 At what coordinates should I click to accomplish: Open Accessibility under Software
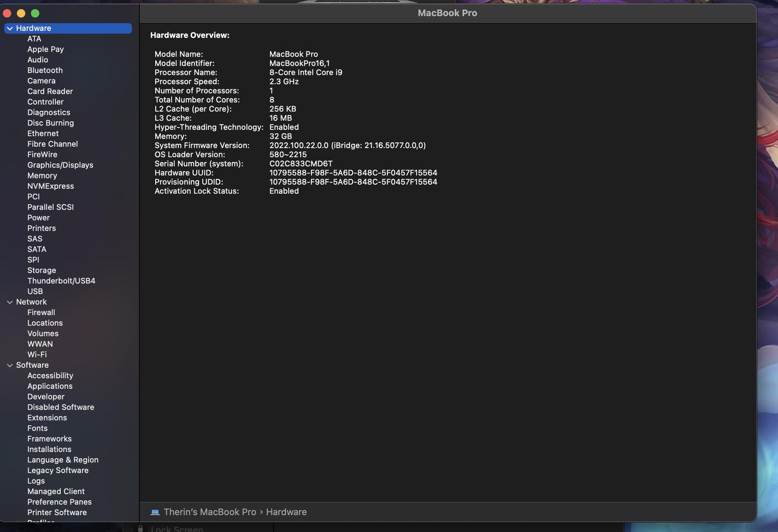coord(50,376)
